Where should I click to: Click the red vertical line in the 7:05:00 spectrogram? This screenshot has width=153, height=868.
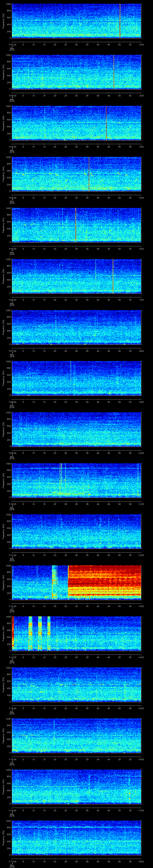coord(76,225)
